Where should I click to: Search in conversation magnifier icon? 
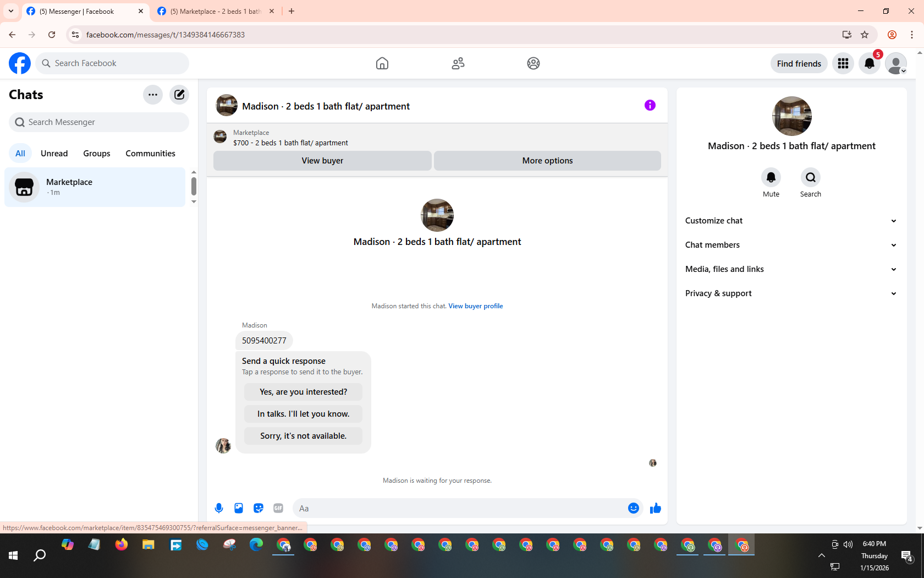(x=811, y=177)
